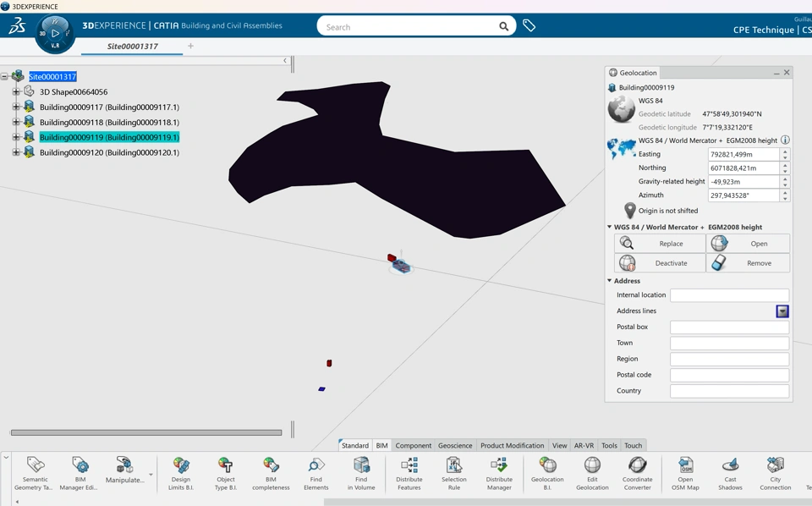
Task: Open the Find Elements tool
Action: click(315, 473)
